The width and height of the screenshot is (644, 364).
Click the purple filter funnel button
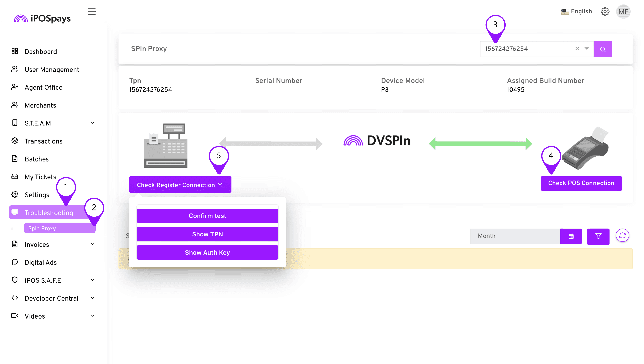598,236
